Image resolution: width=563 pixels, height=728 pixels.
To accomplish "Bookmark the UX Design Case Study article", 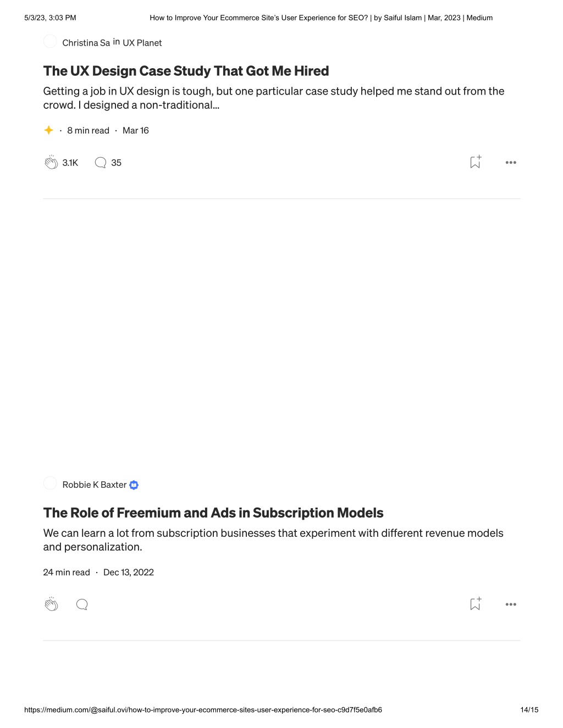I will tap(476, 162).
